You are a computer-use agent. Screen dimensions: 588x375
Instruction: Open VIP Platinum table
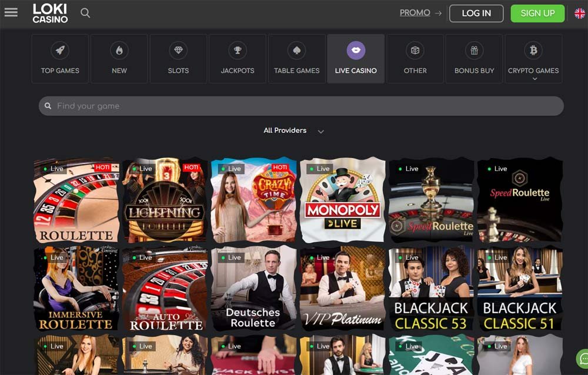[x=343, y=289]
